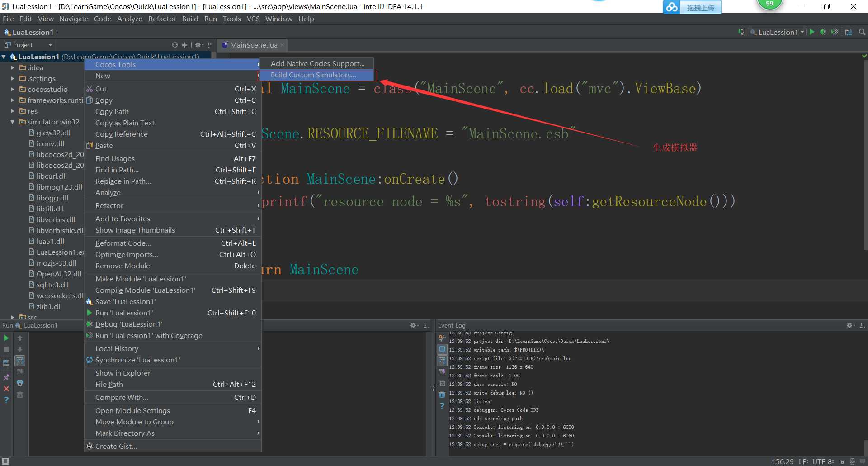Clear all Run console output
The height and width of the screenshot is (466, 868).
tap(20, 395)
